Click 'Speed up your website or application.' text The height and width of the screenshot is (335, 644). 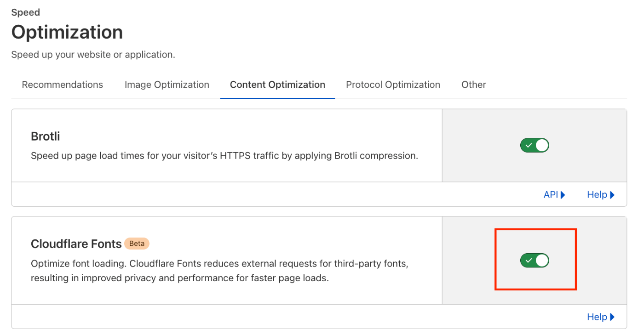tap(93, 55)
